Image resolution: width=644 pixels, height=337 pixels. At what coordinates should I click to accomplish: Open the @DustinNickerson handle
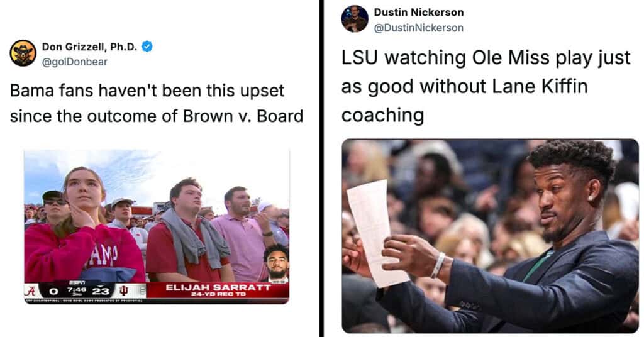point(418,28)
